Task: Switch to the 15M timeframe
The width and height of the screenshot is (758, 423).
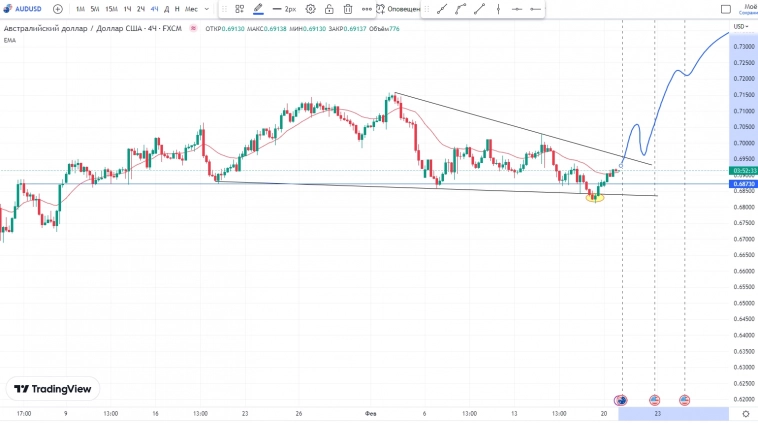Action: 111,9
